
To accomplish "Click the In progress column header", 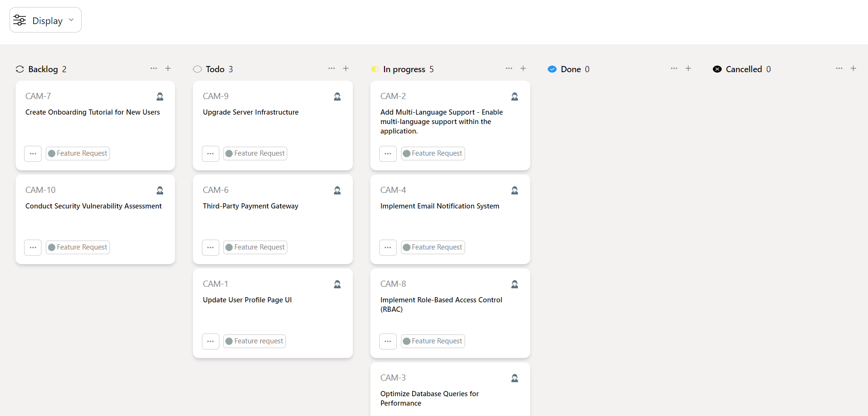I will click(404, 69).
